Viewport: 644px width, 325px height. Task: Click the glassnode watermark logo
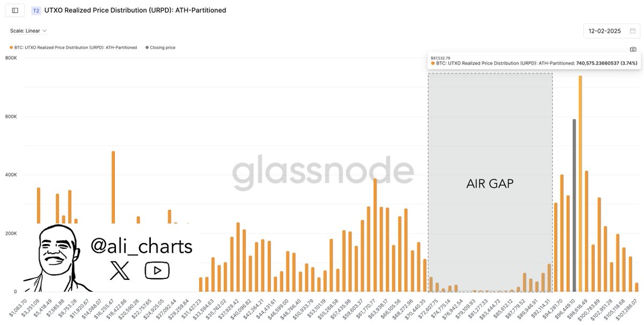pyautogui.click(x=323, y=173)
